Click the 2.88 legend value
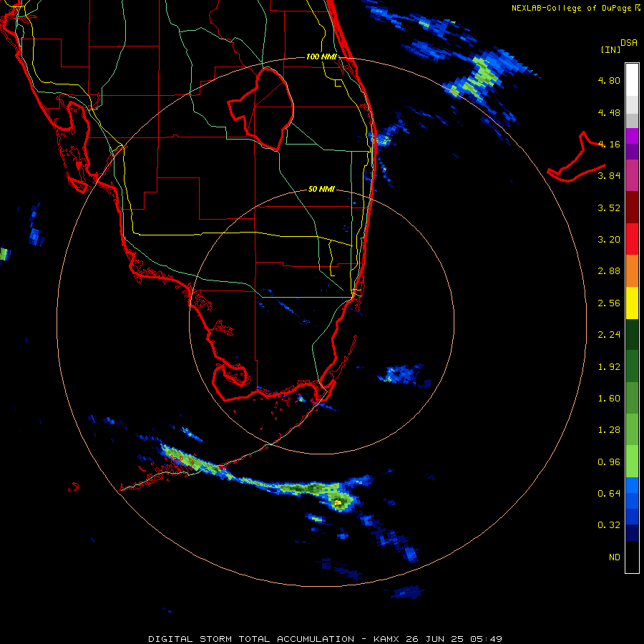 609,271
